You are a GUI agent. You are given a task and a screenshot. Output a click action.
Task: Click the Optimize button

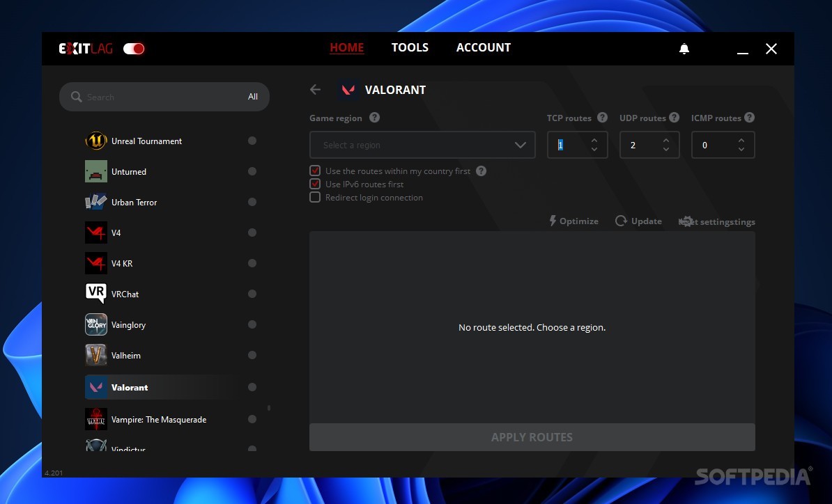click(x=573, y=221)
